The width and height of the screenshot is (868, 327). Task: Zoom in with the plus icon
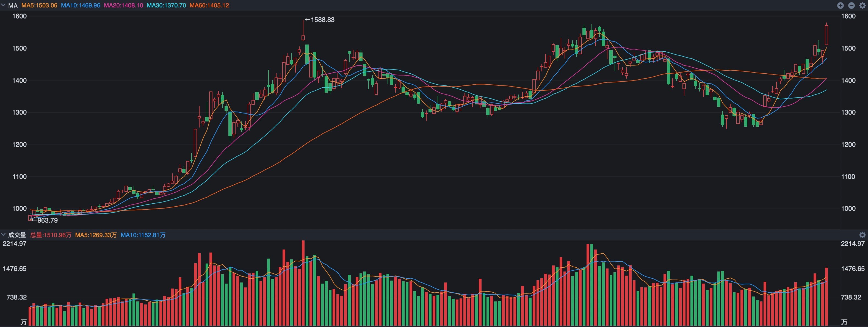point(840,5)
